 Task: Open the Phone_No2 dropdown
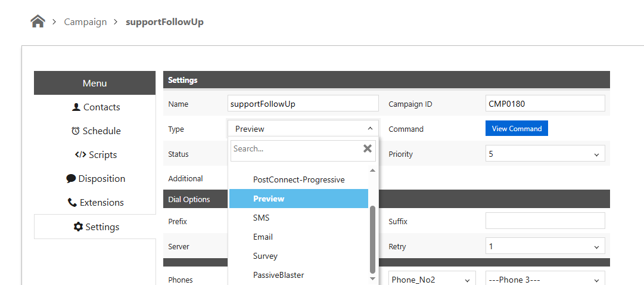point(433,280)
